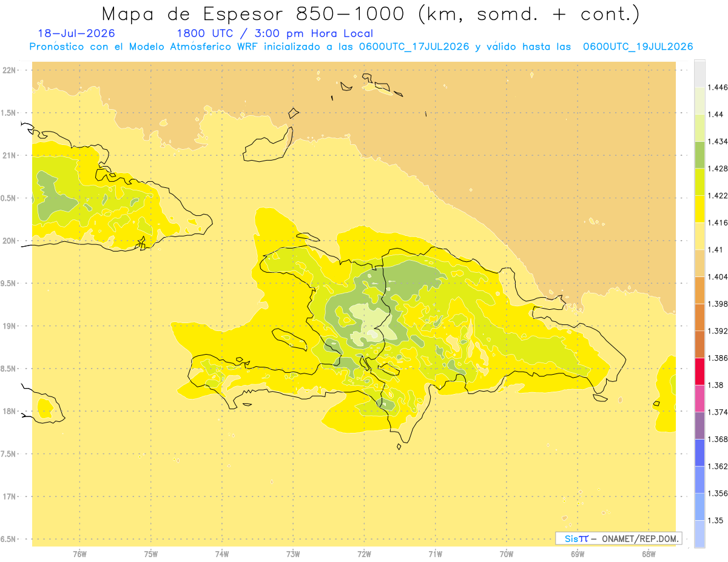
Task: Select the '69W' longitude label
Action: click(578, 554)
